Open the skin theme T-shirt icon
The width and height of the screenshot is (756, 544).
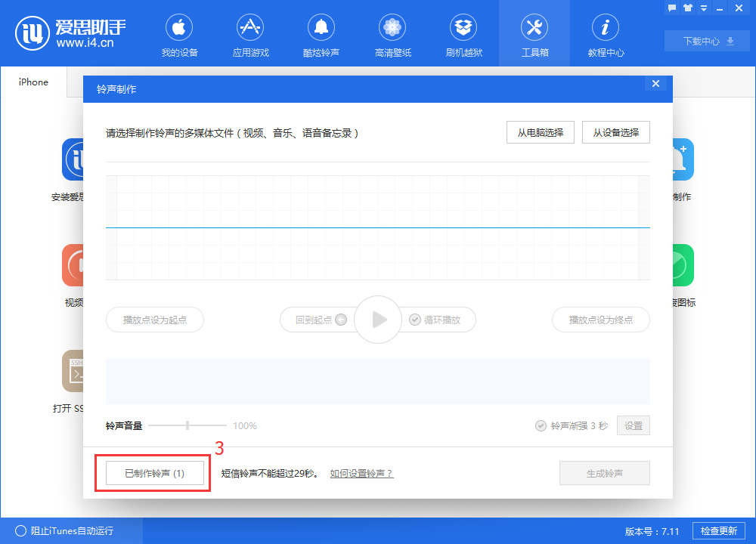coord(686,8)
